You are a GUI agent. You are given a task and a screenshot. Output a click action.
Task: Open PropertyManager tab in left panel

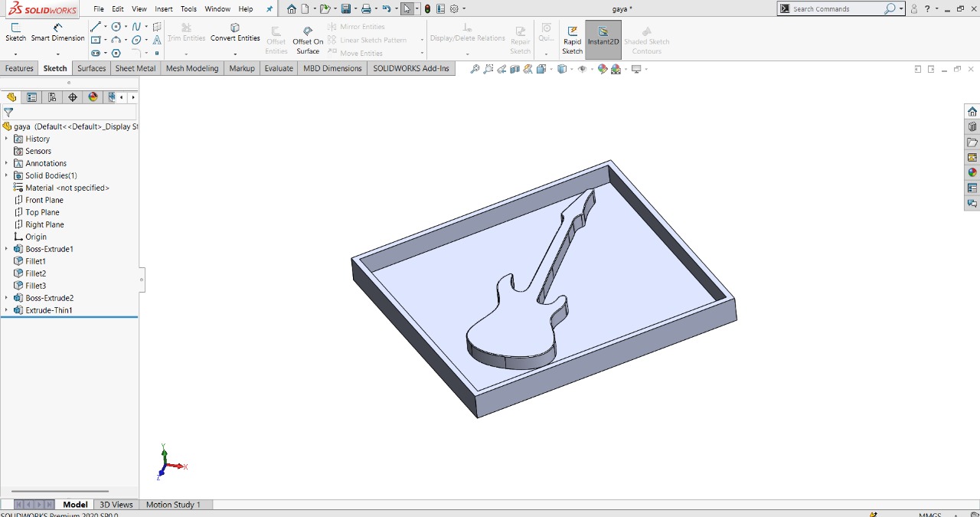[31, 97]
